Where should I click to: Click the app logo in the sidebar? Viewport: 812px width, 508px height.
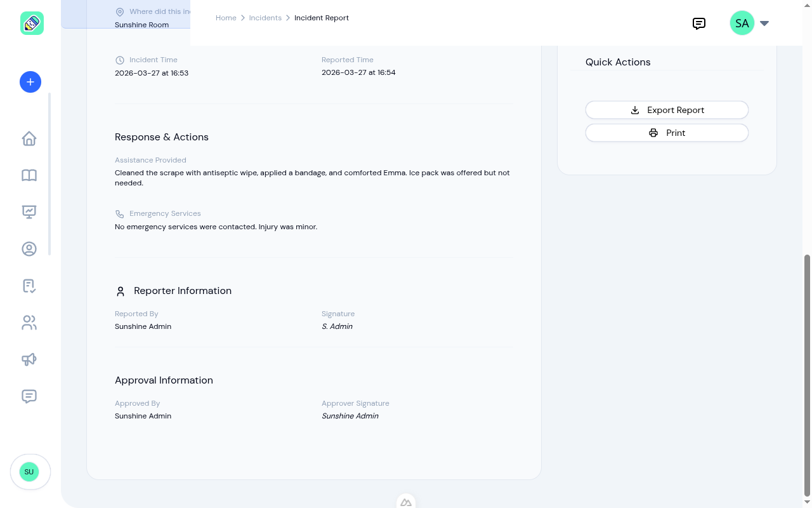32,23
